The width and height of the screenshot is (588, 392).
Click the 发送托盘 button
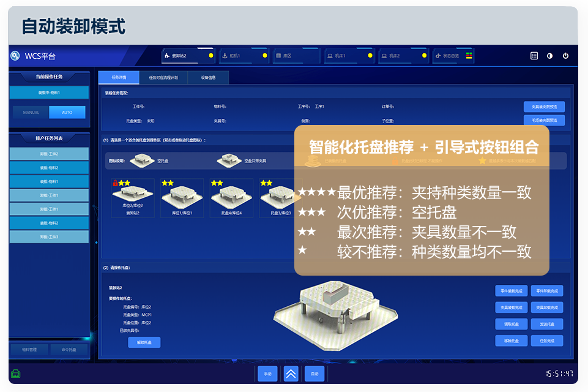[x=547, y=324]
